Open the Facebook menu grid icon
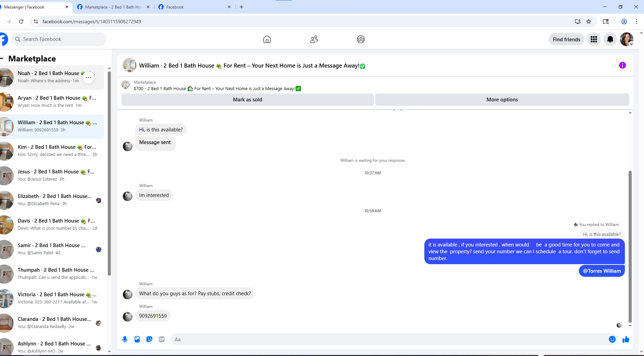This screenshot has width=644, height=356. (x=594, y=39)
